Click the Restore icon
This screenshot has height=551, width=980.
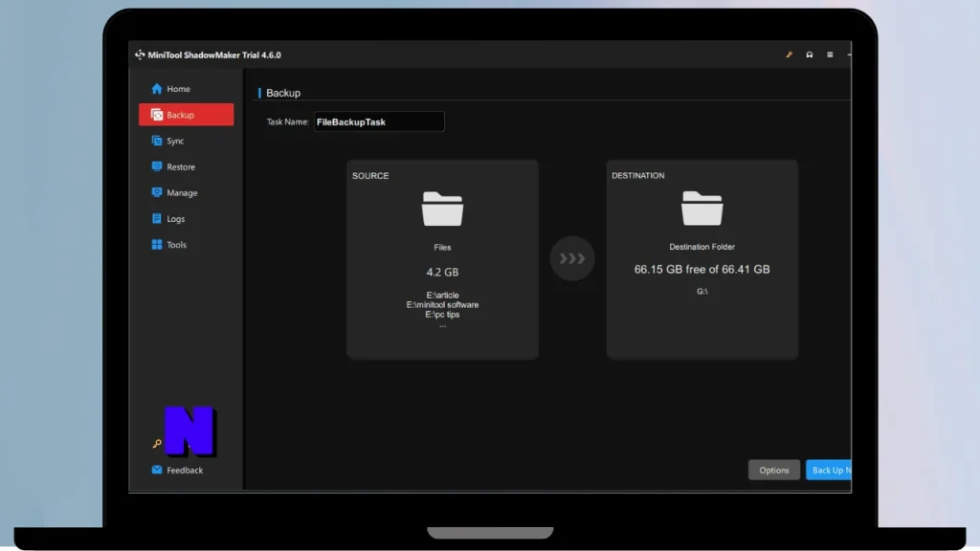tap(156, 166)
